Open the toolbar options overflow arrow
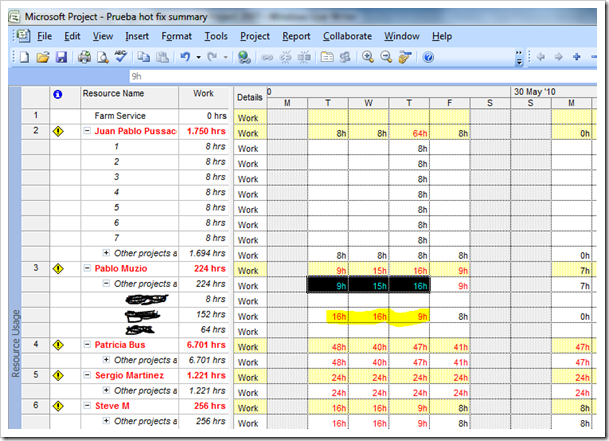609x441 pixels. [x=519, y=58]
